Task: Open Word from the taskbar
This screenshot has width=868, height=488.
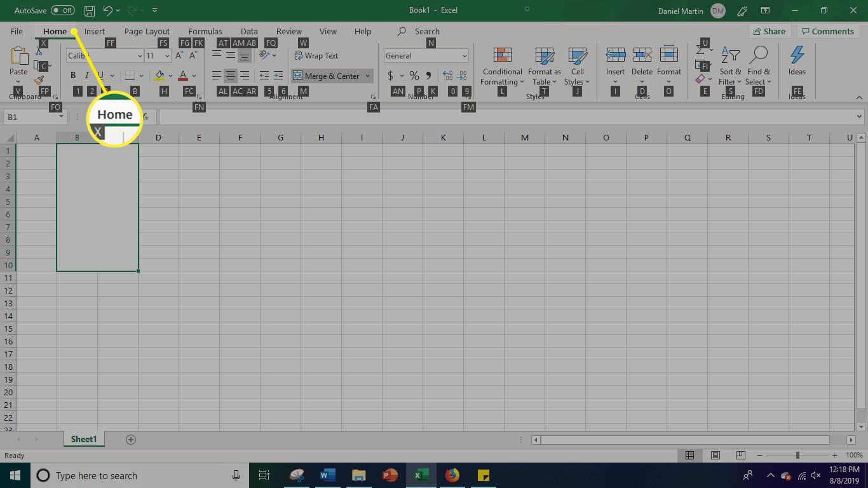Action: click(328, 475)
